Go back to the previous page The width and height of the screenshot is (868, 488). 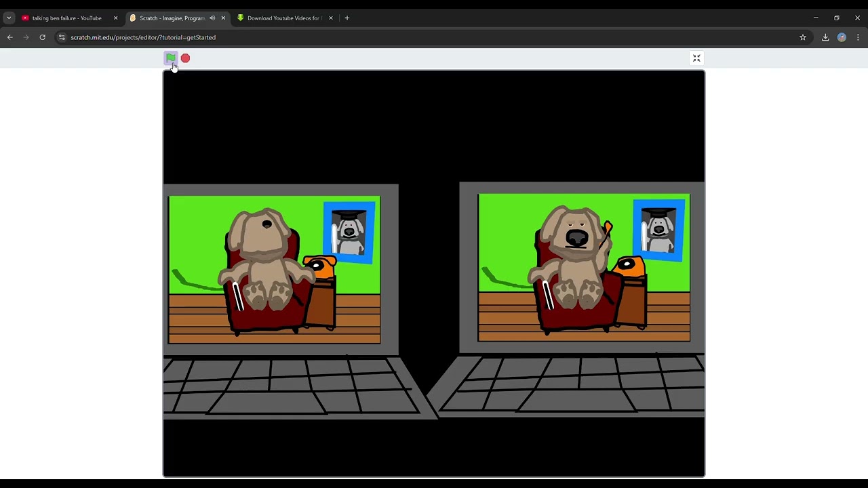coord(10,37)
